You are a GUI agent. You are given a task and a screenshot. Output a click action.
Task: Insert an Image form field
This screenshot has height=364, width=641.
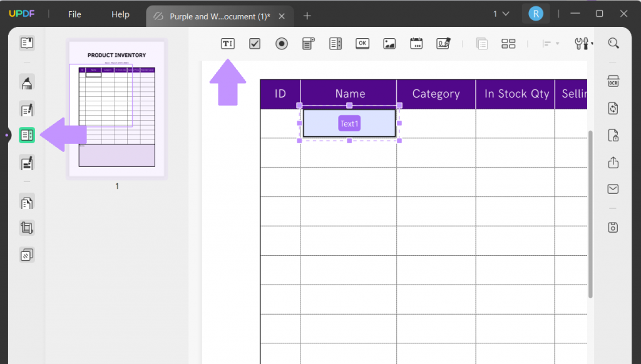[389, 43]
